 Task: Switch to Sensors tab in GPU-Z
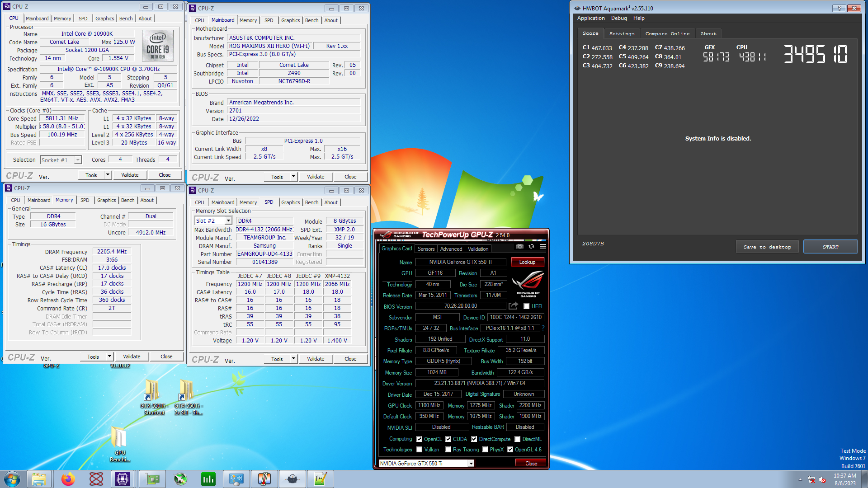coord(426,249)
